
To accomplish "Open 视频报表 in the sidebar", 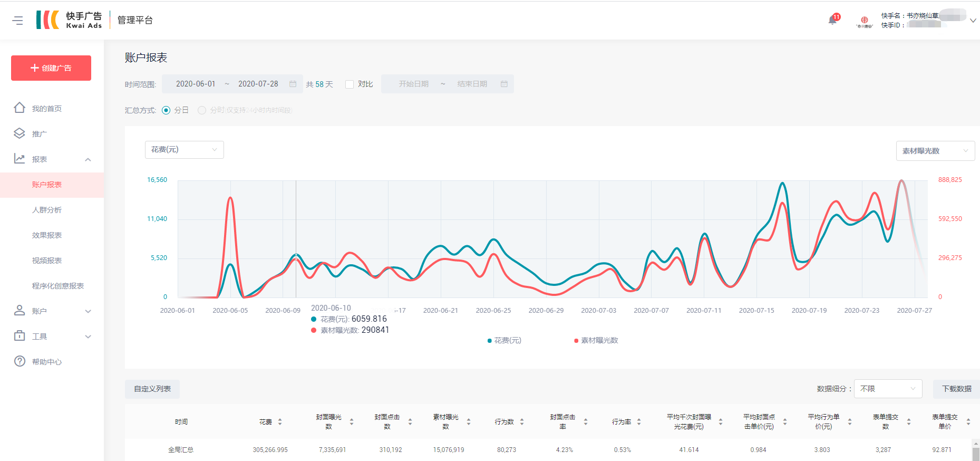I will (x=47, y=261).
